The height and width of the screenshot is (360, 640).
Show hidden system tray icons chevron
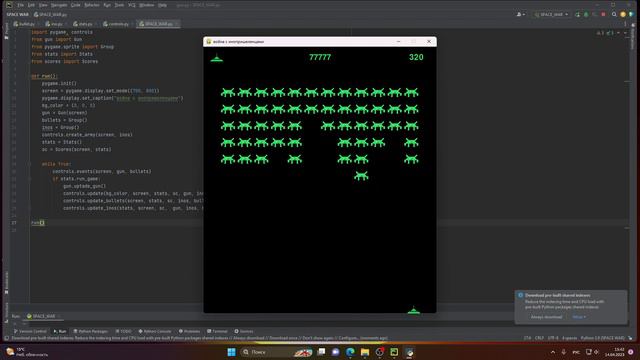pyautogui.click(x=553, y=352)
